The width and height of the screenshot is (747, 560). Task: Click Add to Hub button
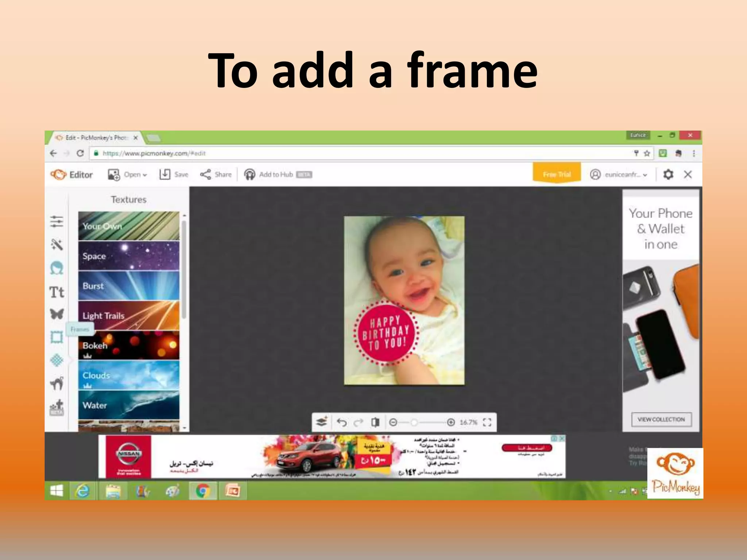tap(278, 175)
